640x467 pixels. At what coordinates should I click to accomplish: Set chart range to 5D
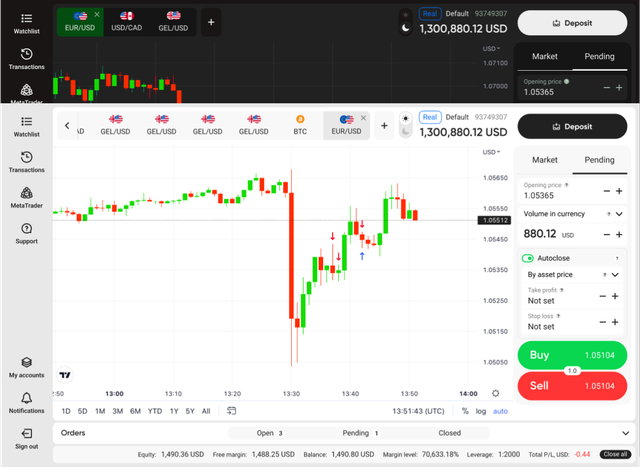pos(82,411)
